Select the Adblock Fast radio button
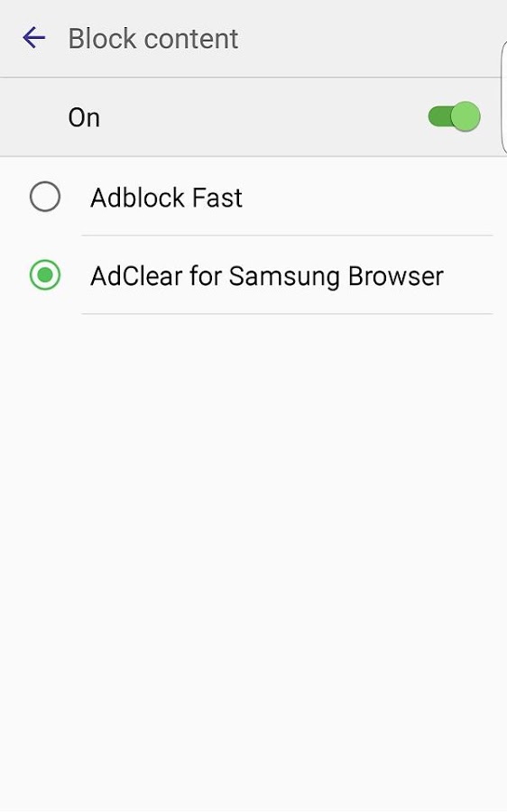Image resolution: width=507 pixels, height=812 pixels. 45,197
